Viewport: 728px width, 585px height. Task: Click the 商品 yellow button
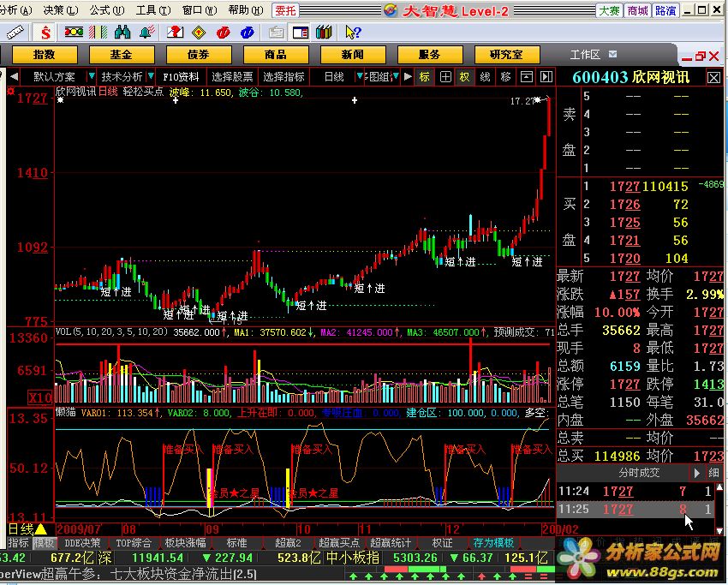coord(276,55)
